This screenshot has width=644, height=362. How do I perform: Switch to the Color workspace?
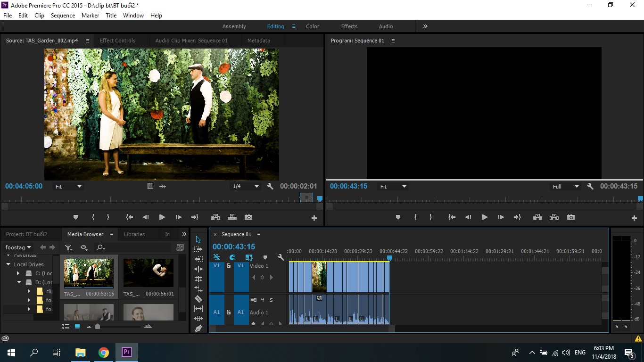[x=313, y=26]
